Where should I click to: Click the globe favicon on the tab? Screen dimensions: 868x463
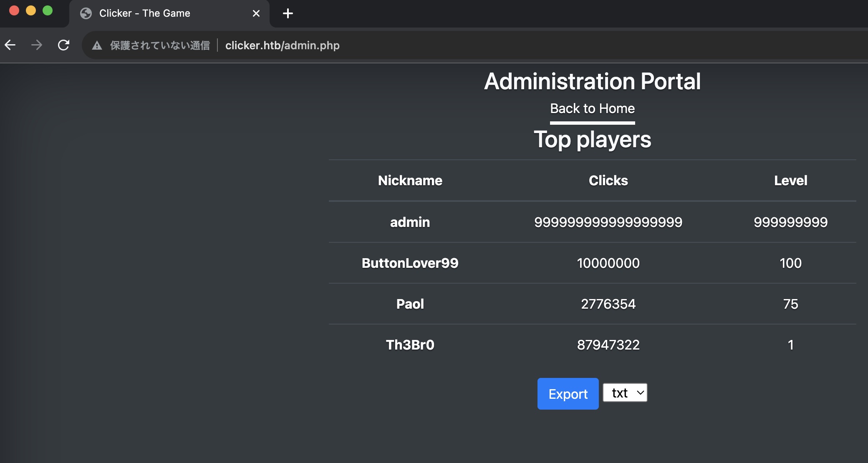pos(86,13)
